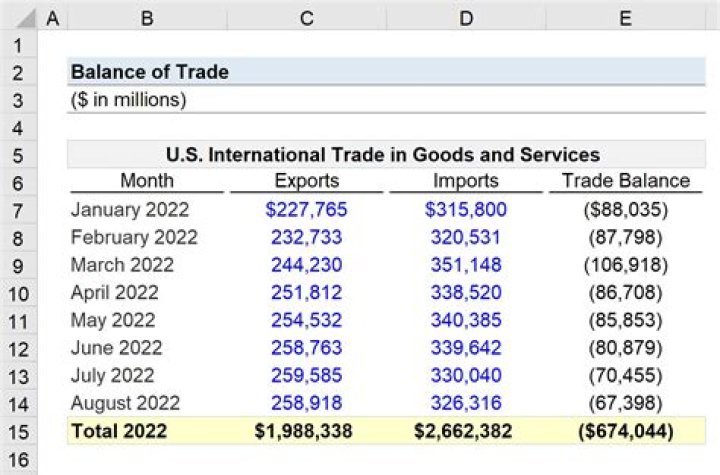Image resolution: width=720 pixels, height=475 pixels.
Task: Select the Exports column heading cell
Action: pos(306,181)
